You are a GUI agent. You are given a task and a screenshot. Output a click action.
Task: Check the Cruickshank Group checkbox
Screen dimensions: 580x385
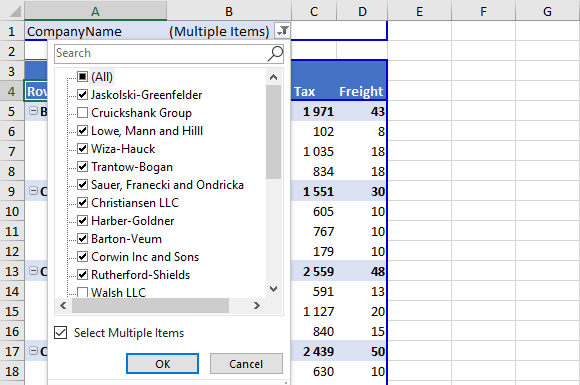tap(82, 113)
